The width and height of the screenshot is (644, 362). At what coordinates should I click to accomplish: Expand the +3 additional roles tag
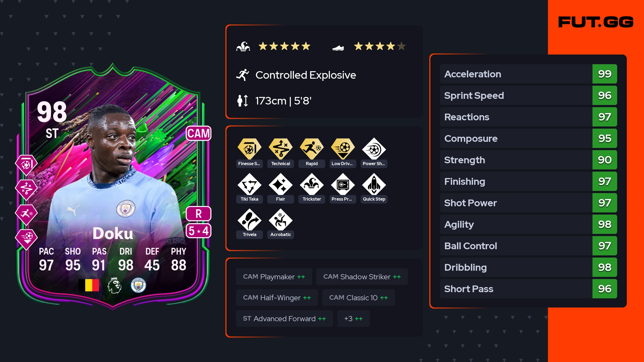(x=353, y=318)
